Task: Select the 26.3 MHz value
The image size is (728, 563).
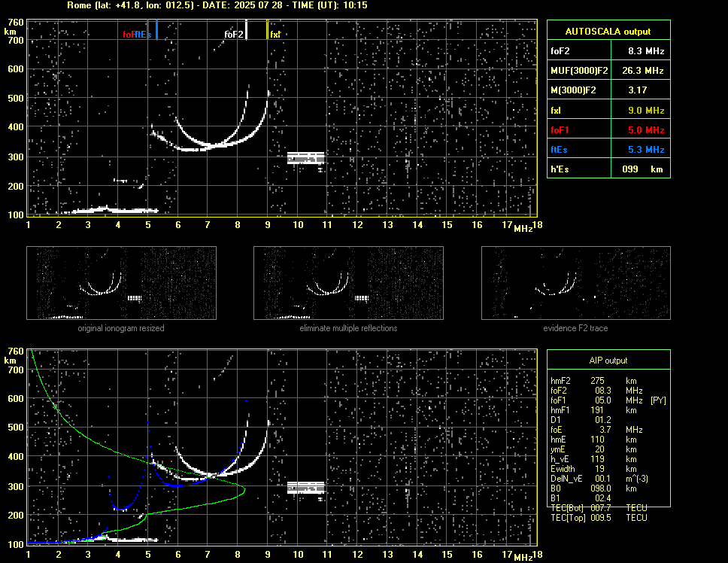Action: [643, 71]
